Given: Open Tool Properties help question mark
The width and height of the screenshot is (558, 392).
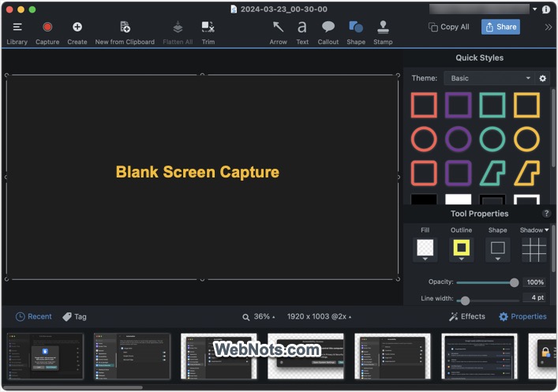Looking at the screenshot, I should coord(546,214).
